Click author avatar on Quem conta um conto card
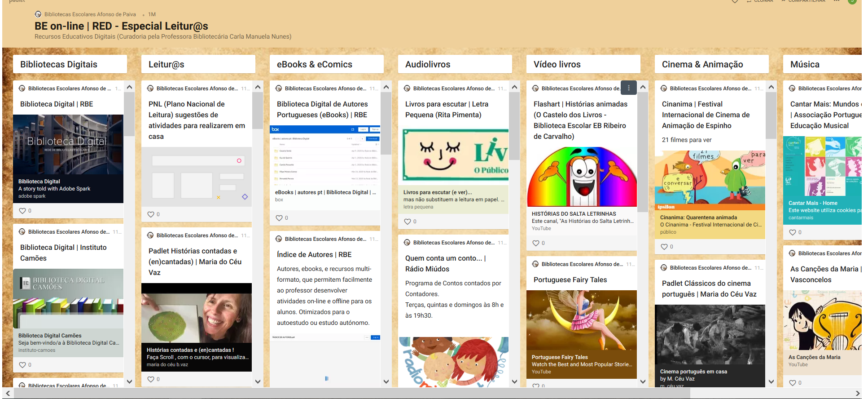Screen dimensions: 868x399 [x=407, y=243]
